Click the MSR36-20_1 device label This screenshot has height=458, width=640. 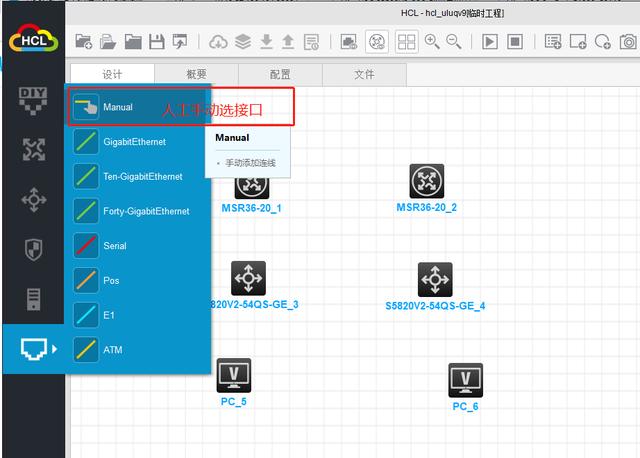[x=251, y=208]
